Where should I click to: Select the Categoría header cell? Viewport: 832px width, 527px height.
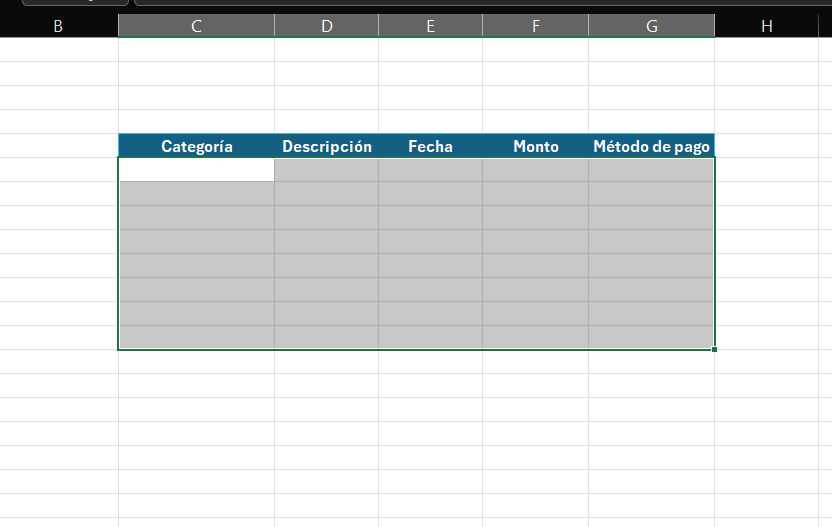[x=196, y=146]
